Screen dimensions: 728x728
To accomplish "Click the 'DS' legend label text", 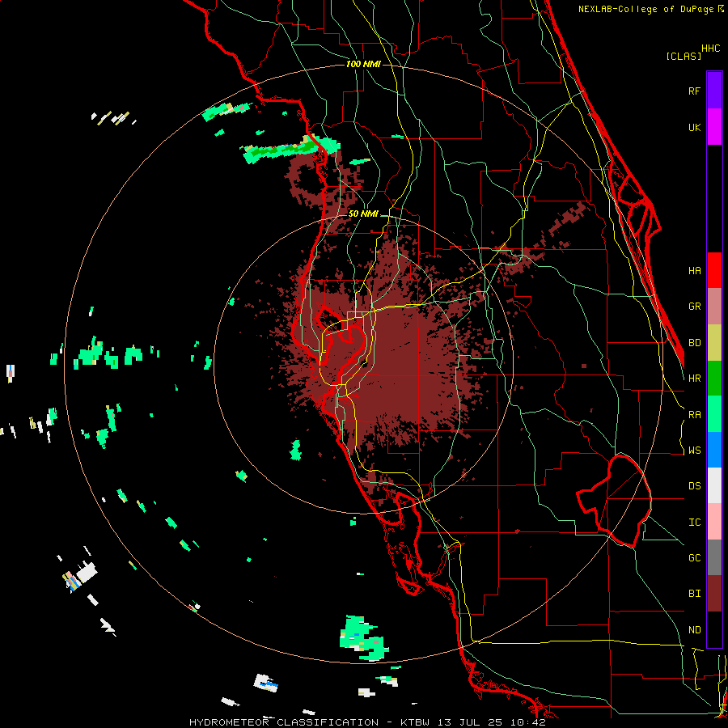I will 694,486.
